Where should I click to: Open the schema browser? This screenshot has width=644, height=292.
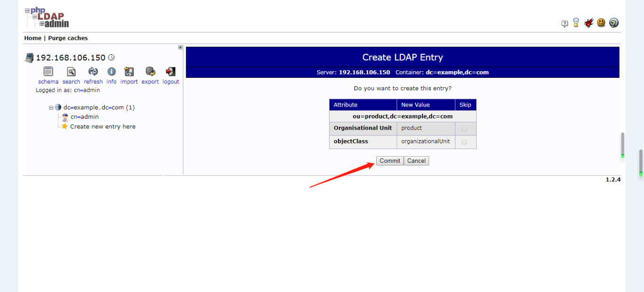tap(48, 72)
